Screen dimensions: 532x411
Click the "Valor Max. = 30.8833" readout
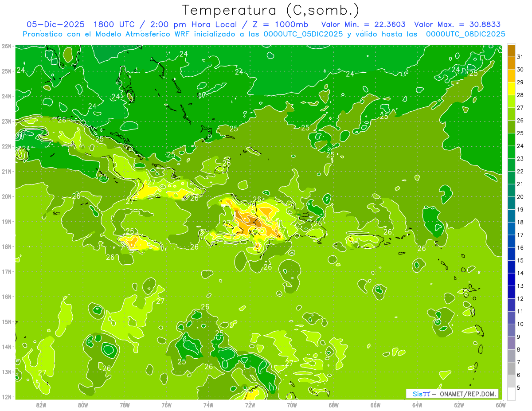[x=458, y=24]
